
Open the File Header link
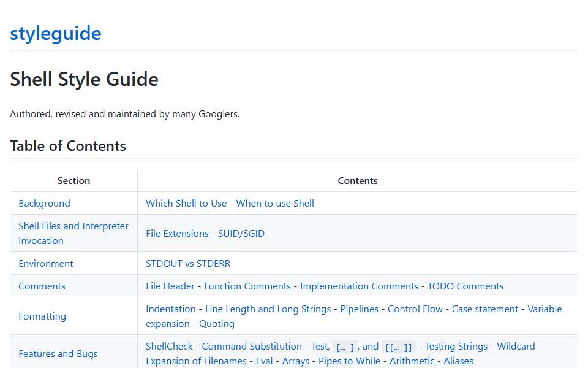[170, 286]
